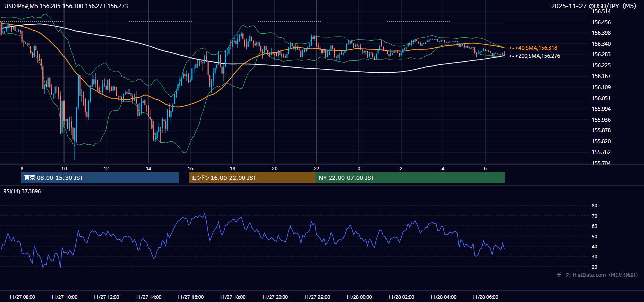Screen dimensions: 644x302
Task: Click the RSI(14) 37.3896 indicator label
Action: (x=22, y=192)
